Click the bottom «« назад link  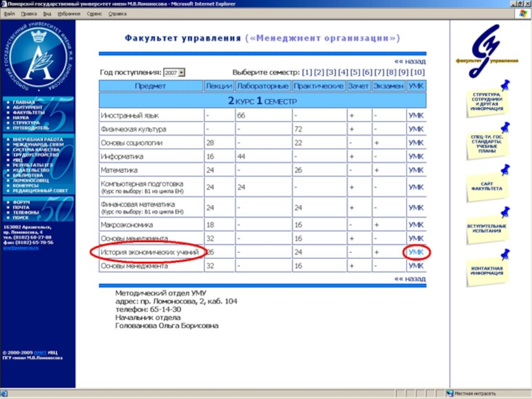click(x=410, y=279)
